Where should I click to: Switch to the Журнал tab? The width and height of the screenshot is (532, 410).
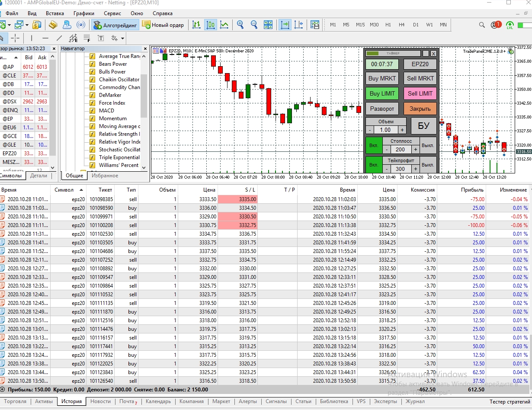pyautogui.click(x=415, y=401)
